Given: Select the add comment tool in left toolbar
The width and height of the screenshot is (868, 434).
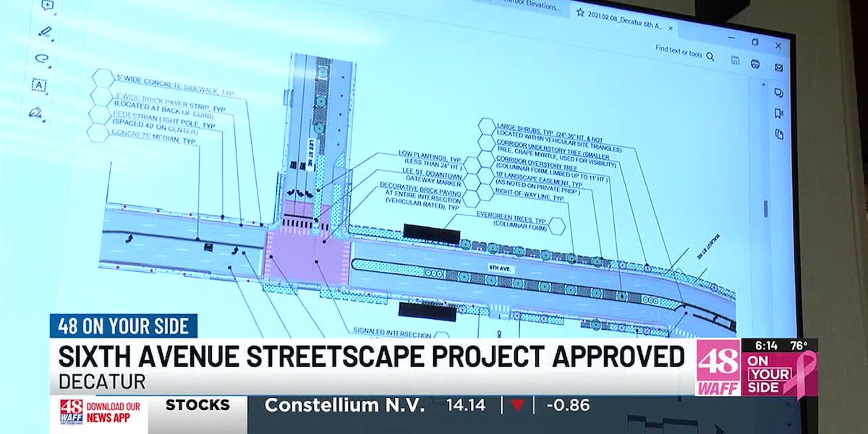Looking at the screenshot, I should [48, 7].
